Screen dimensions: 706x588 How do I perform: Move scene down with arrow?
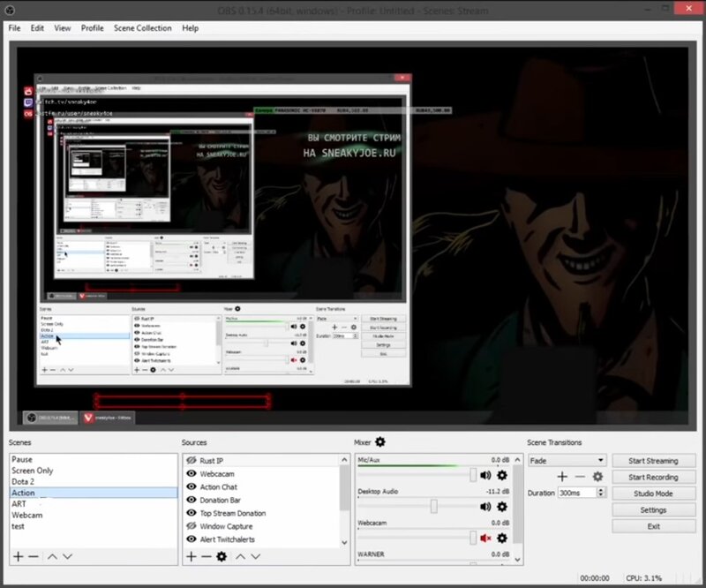click(x=68, y=556)
